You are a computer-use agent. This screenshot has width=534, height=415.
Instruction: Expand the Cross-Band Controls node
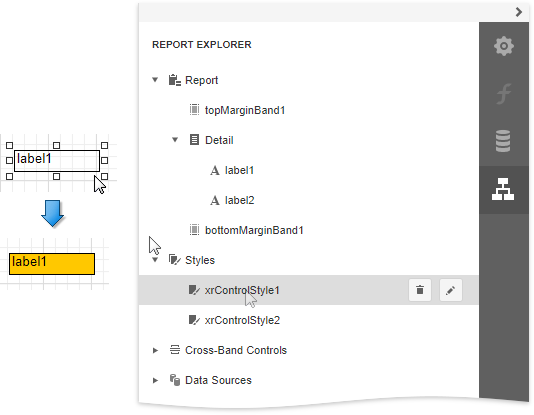tap(155, 350)
